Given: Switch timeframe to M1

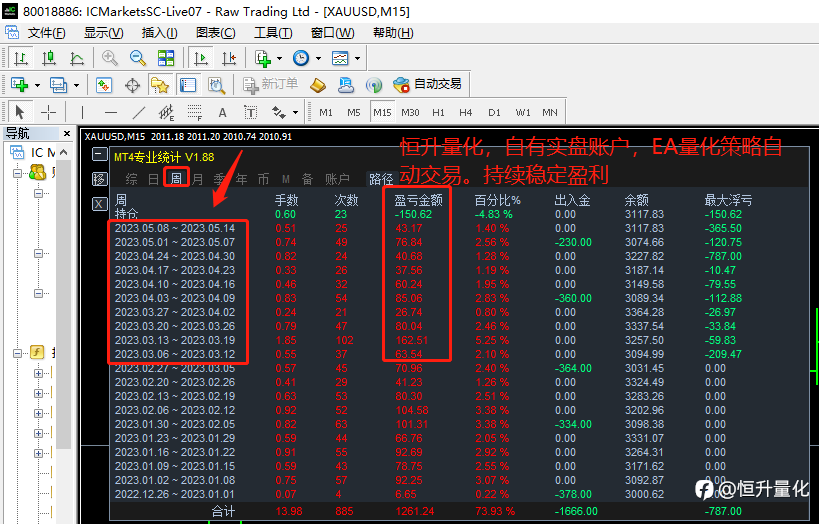Looking at the screenshot, I should coord(326,112).
